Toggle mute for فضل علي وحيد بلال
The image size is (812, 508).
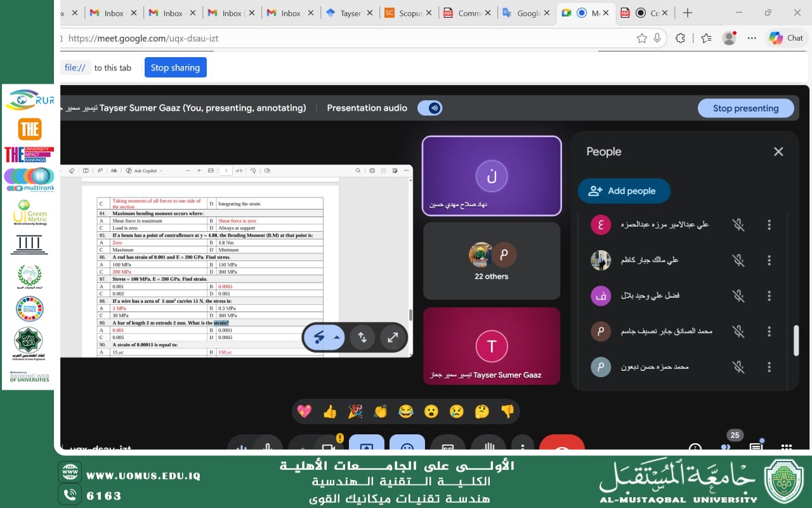tap(738, 296)
